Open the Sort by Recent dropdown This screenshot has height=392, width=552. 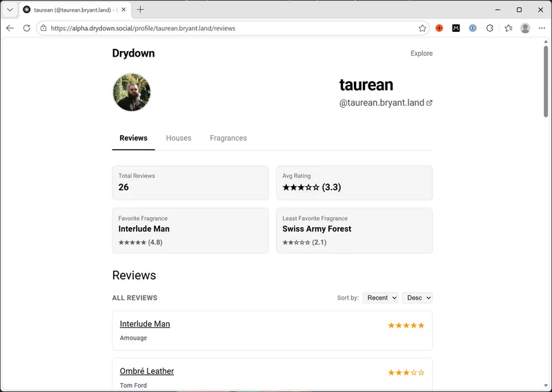(380, 297)
